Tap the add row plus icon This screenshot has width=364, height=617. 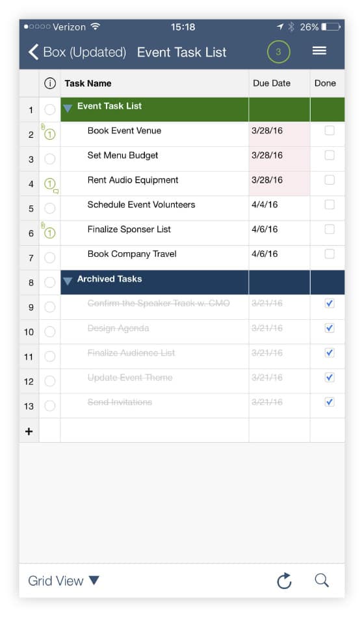(x=29, y=431)
